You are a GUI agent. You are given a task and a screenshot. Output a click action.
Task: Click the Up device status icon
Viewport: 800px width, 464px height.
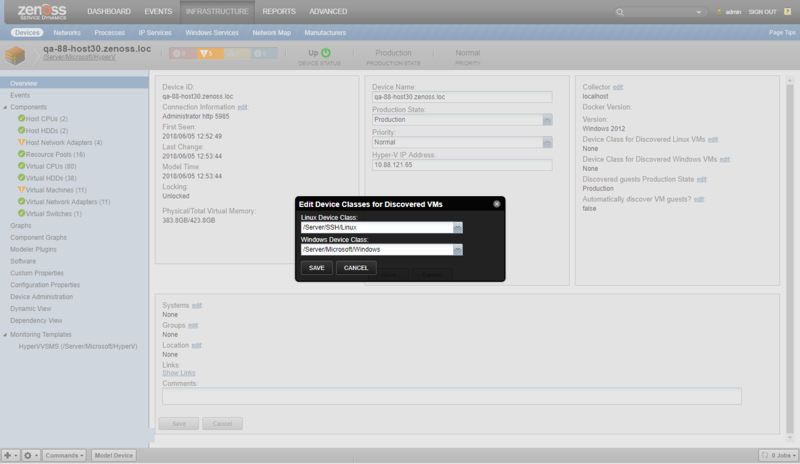[x=326, y=53]
